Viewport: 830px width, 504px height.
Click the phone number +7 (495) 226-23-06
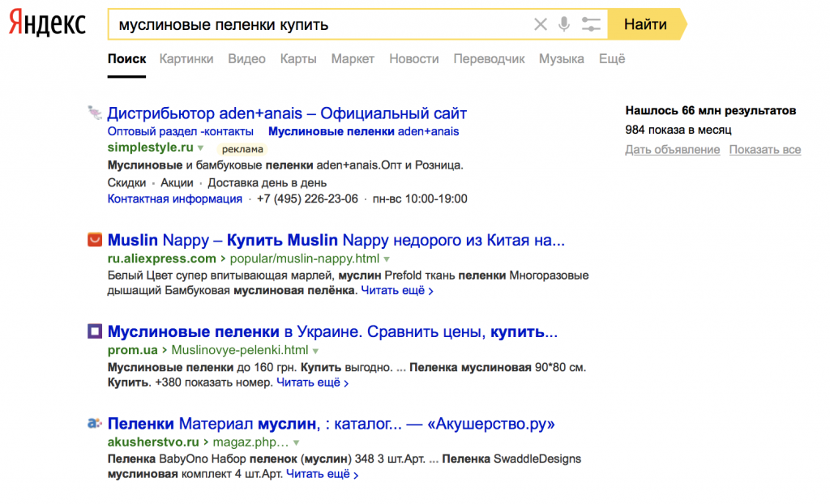(x=307, y=199)
